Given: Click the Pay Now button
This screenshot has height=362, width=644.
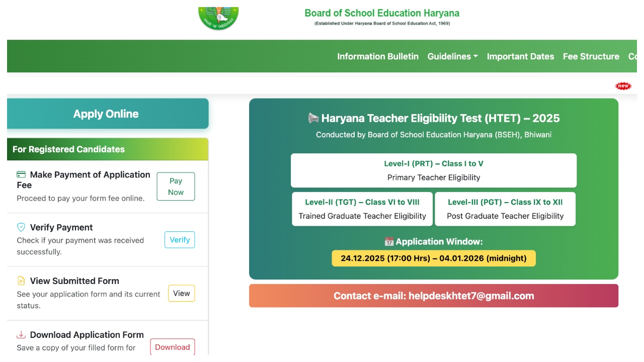Looking at the screenshot, I should (x=176, y=186).
